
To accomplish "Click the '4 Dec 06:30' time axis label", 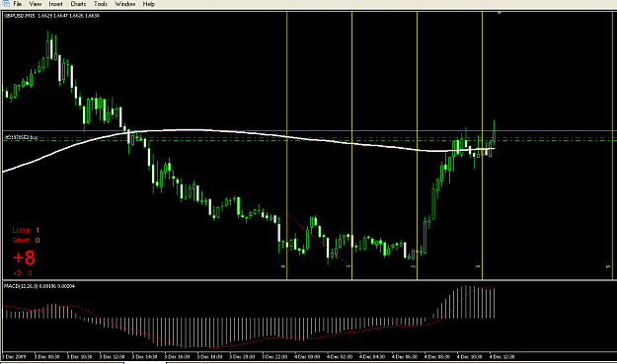I will [x=405, y=356].
